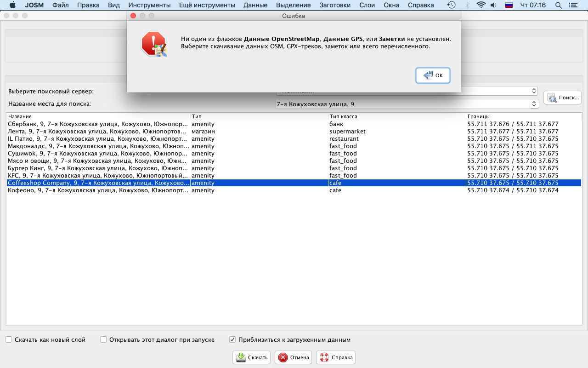Open the Apple menu
Screen dimensions: 588x368
tap(12, 5)
